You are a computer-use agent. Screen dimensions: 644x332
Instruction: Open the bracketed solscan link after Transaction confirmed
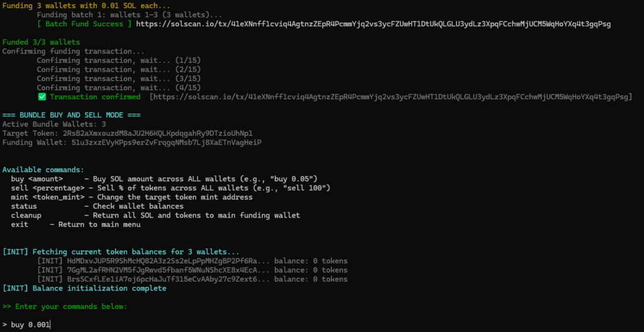pos(390,97)
